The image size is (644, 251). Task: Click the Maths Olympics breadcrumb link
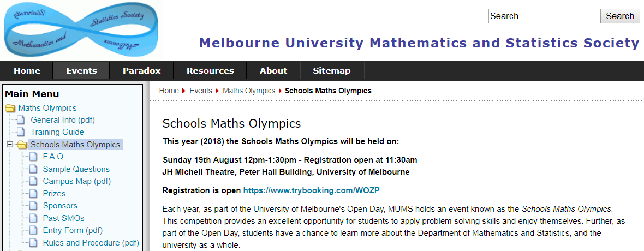pyautogui.click(x=249, y=91)
